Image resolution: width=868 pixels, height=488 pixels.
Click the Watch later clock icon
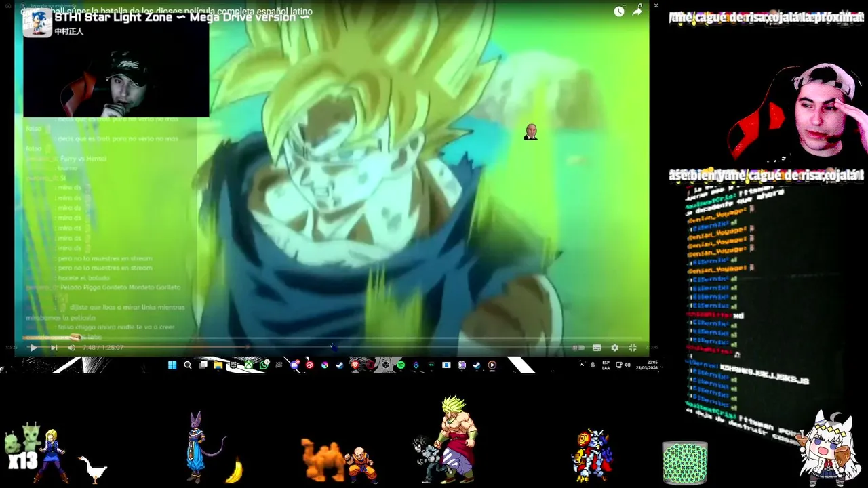[x=619, y=12]
